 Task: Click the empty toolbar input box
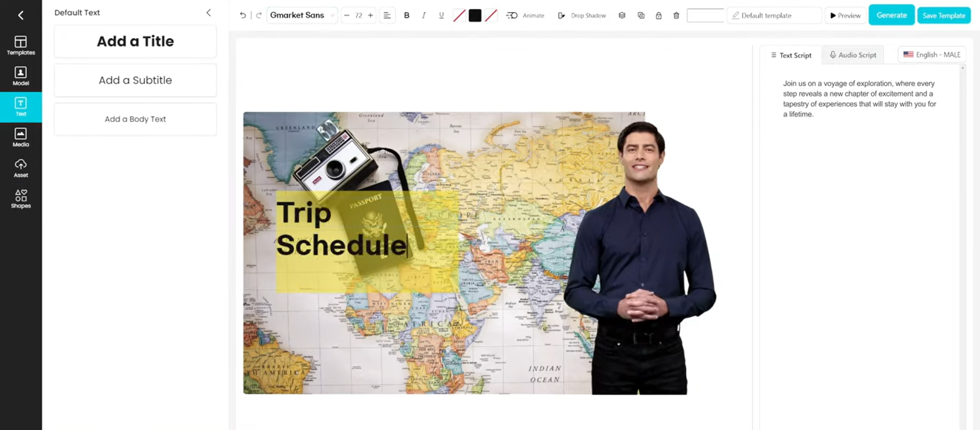click(705, 15)
